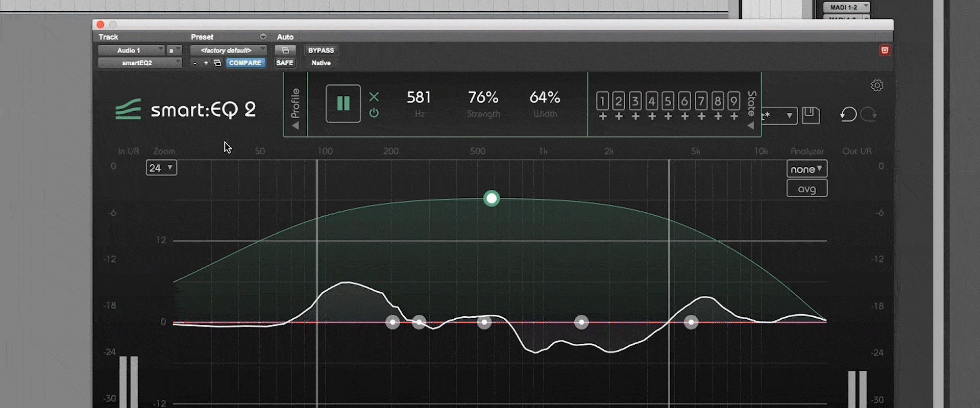This screenshot has height=408, width=980.
Task: Open the plug-in automation enable icon
Action: (285, 50)
